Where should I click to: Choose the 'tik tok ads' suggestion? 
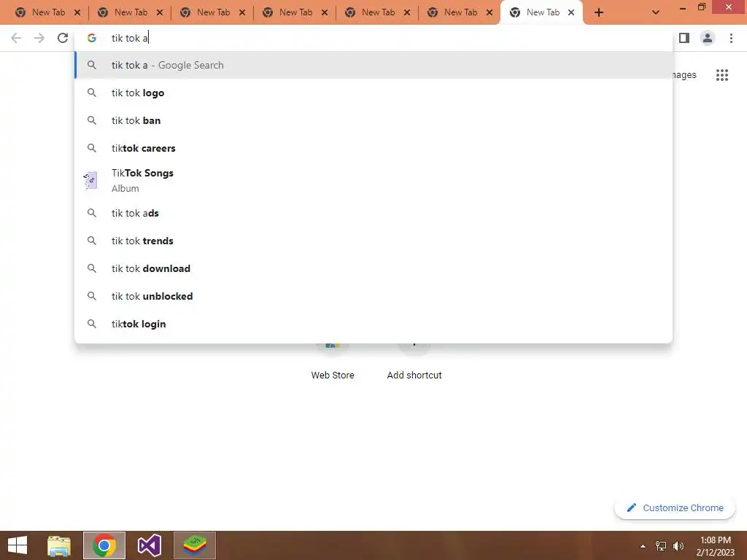coord(373,213)
